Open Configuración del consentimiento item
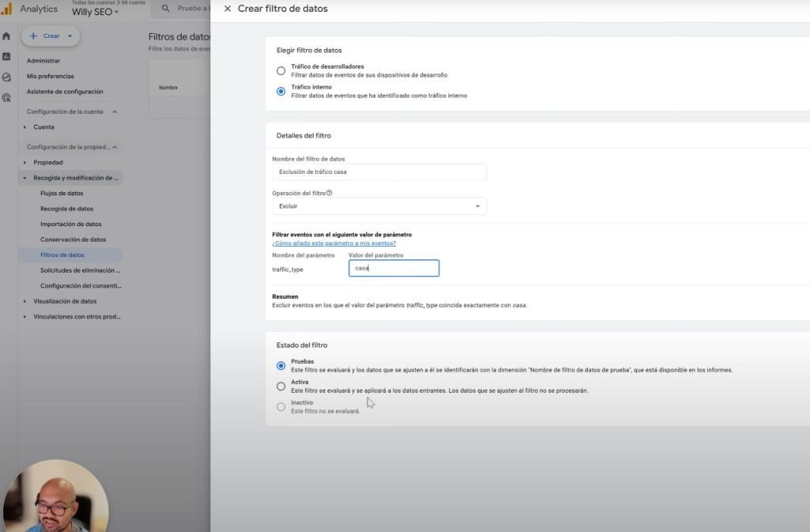 point(81,286)
